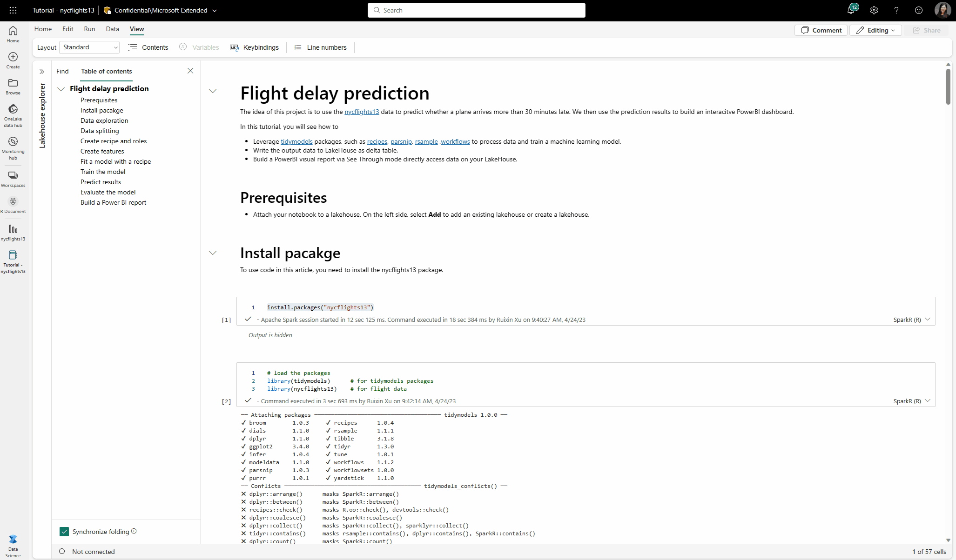The height and width of the screenshot is (560, 956).
Task: Open Keybindings tab in toolbar
Action: (256, 47)
